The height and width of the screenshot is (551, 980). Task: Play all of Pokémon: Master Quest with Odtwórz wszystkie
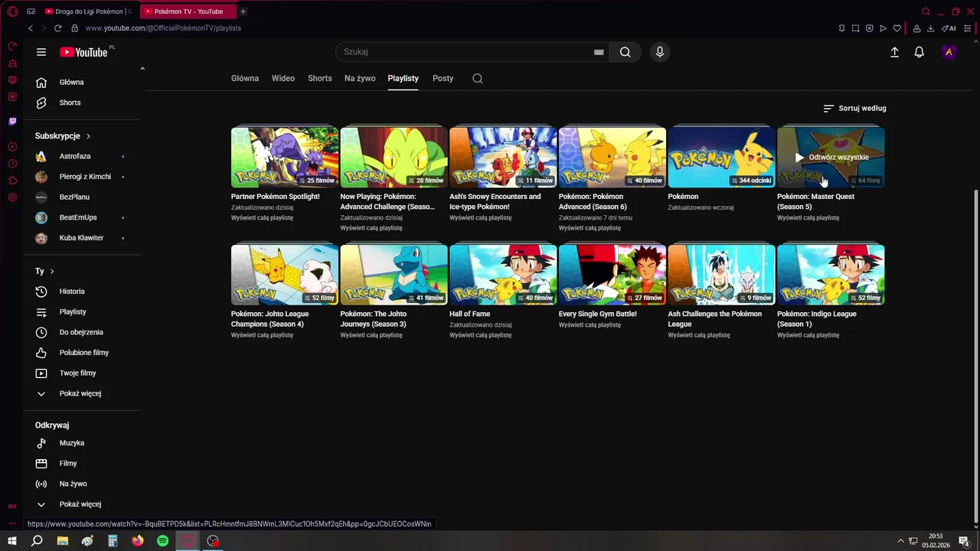831,157
